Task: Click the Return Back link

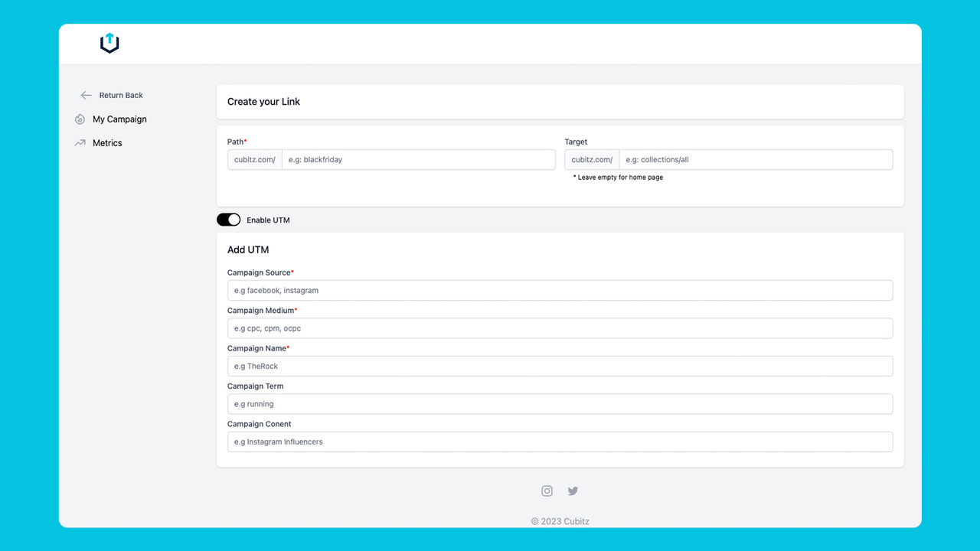Action: point(119,95)
